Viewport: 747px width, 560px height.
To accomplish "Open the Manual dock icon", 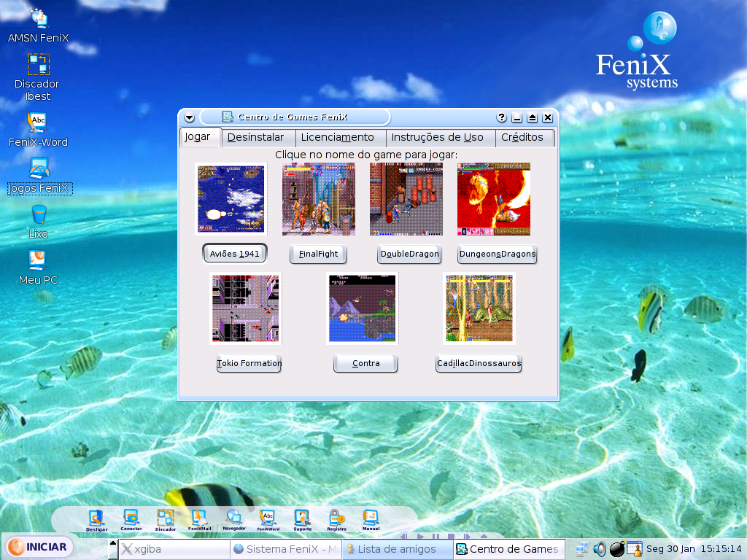I will tap(371, 520).
